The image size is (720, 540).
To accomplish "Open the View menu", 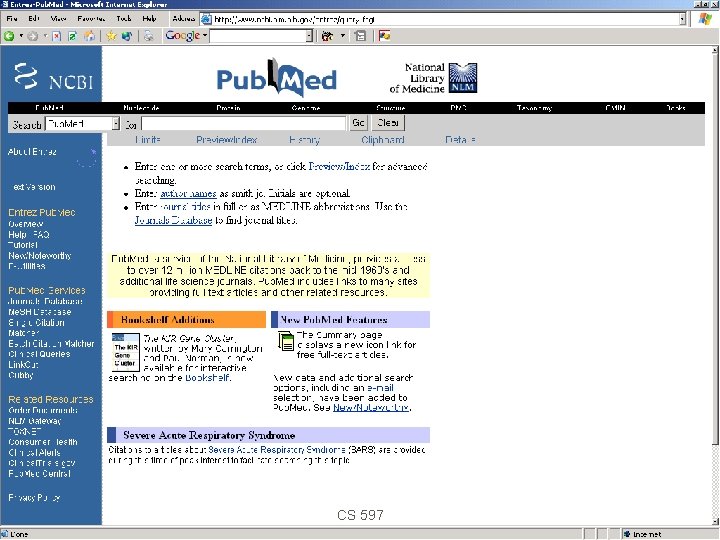I will click(x=58, y=19).
